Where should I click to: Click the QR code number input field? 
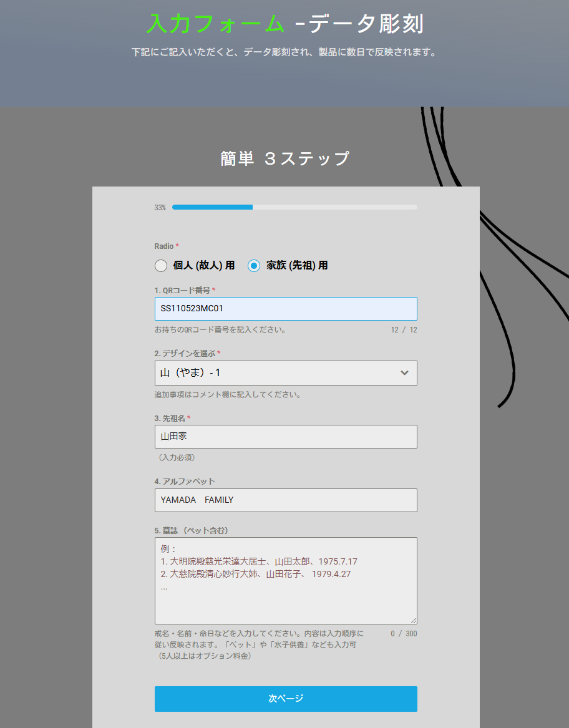(286, 308)
